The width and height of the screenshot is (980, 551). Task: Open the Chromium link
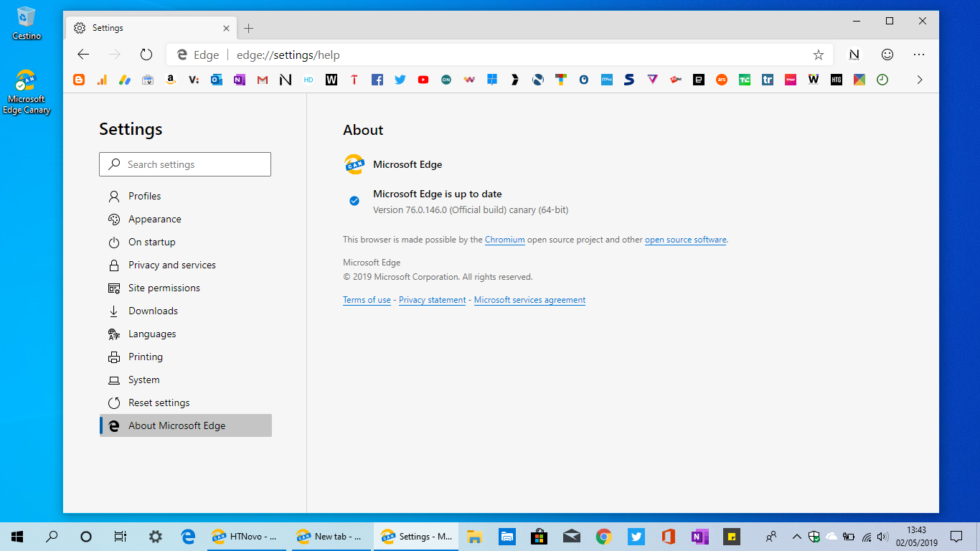click(505, 240)
